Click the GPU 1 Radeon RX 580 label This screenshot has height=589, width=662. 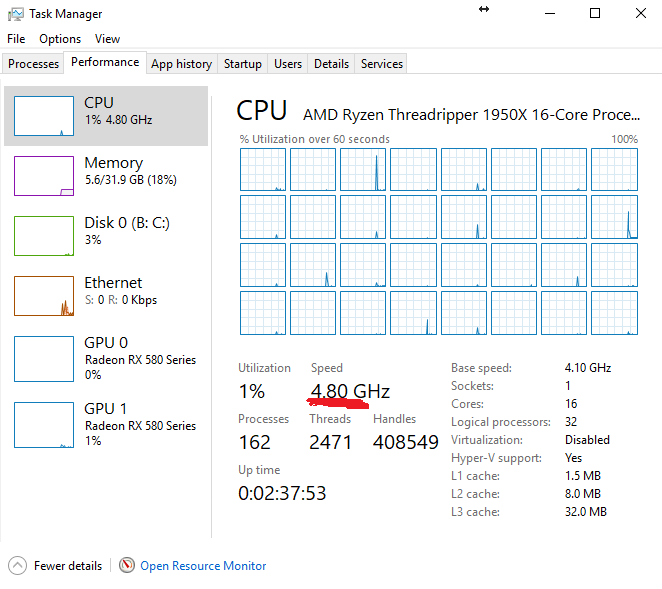click(140, 426)
